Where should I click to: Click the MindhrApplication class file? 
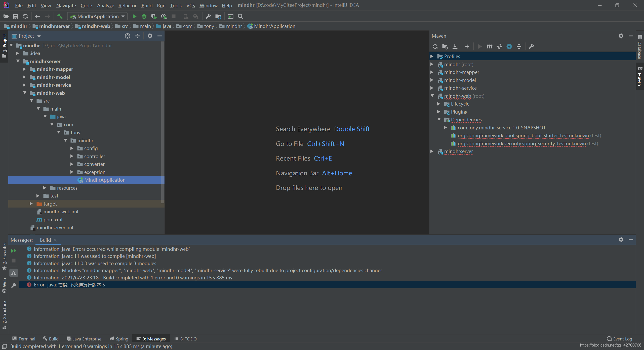pyautogui.click(x=105, y=180)
